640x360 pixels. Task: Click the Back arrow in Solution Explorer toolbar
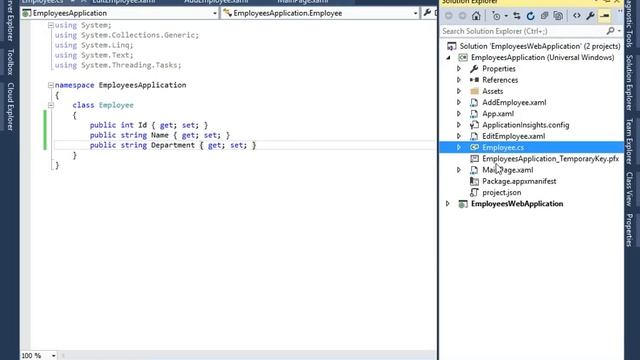pos(449,16)
